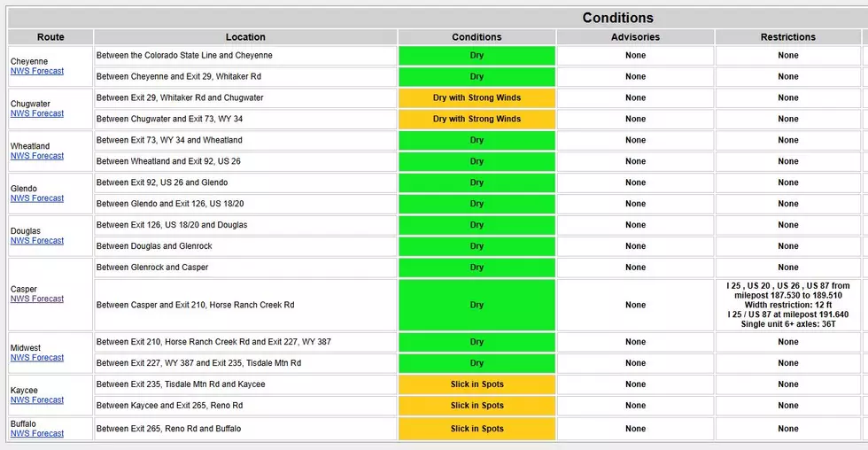Image resolution: width=868 pixels, height=450 pixels.
Task: Click Slick in Spots cell for Reno Rd to Buffalo
Action: 477,429
